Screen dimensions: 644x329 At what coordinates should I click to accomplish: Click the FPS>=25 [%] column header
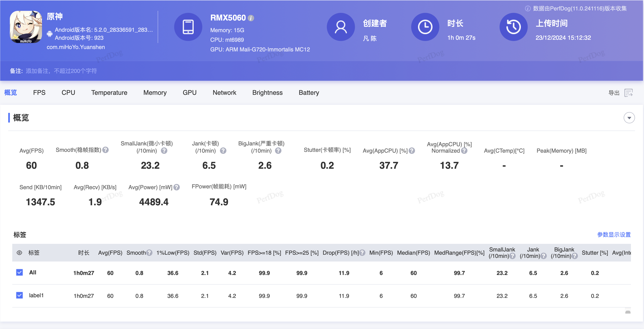pos(302,253)
